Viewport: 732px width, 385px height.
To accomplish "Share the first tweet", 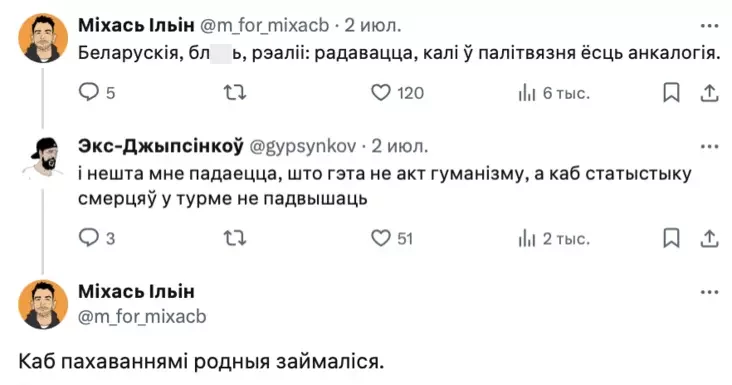I will (709, 92).
